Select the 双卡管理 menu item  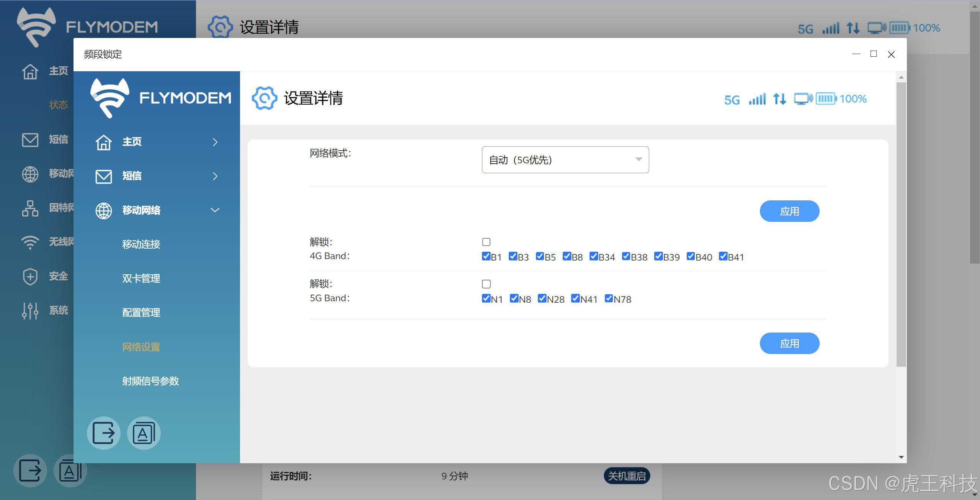[141, 279]
